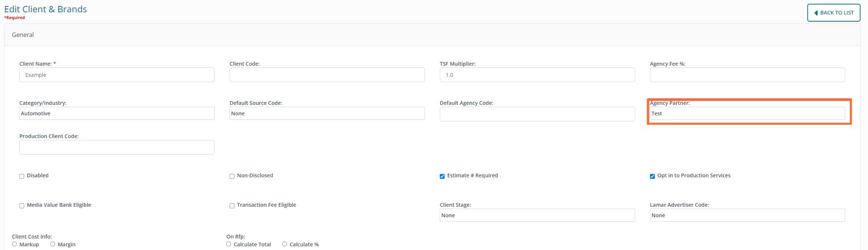Select the Markup radio button
The image size is (868, 250).
coord(14,244)
